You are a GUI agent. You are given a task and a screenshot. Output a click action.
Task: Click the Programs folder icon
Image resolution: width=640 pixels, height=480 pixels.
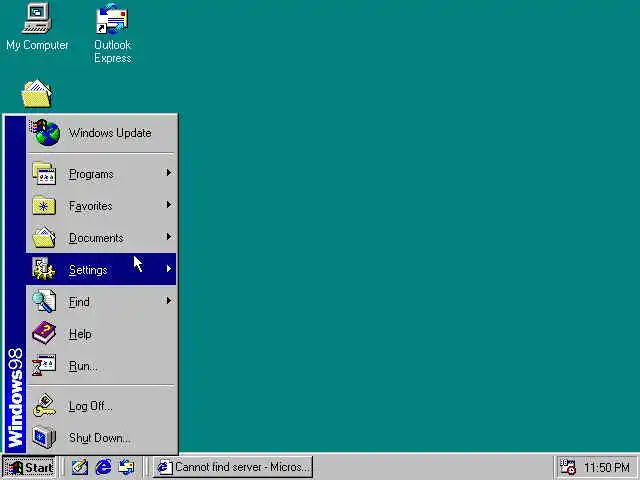[44, 173]
